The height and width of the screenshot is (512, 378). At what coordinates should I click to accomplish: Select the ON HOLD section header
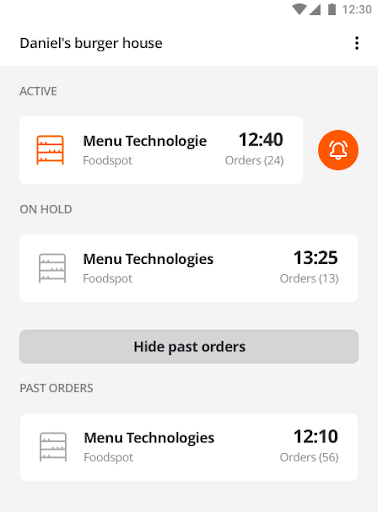[46, 209]
